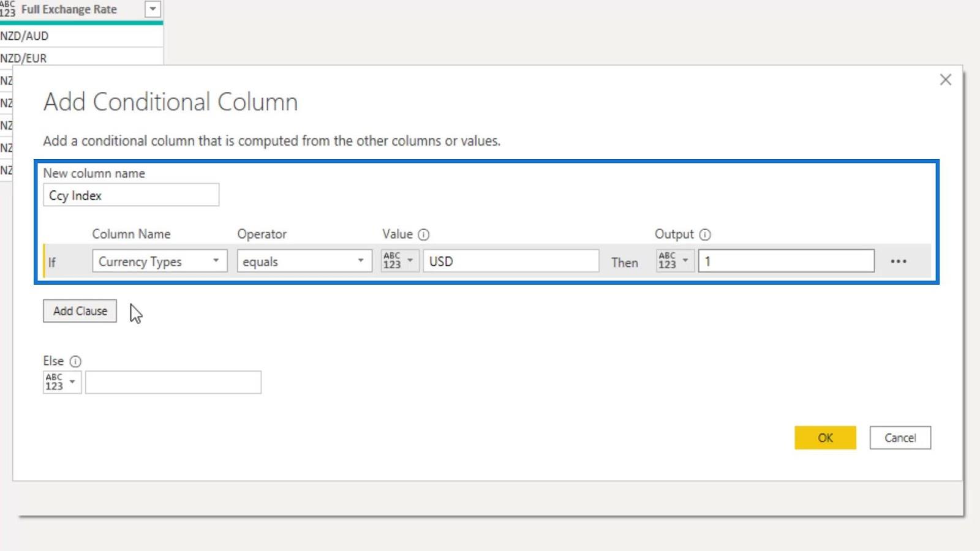Open the equals operator dropdown
980x551 pixels.
click(304, 261)
